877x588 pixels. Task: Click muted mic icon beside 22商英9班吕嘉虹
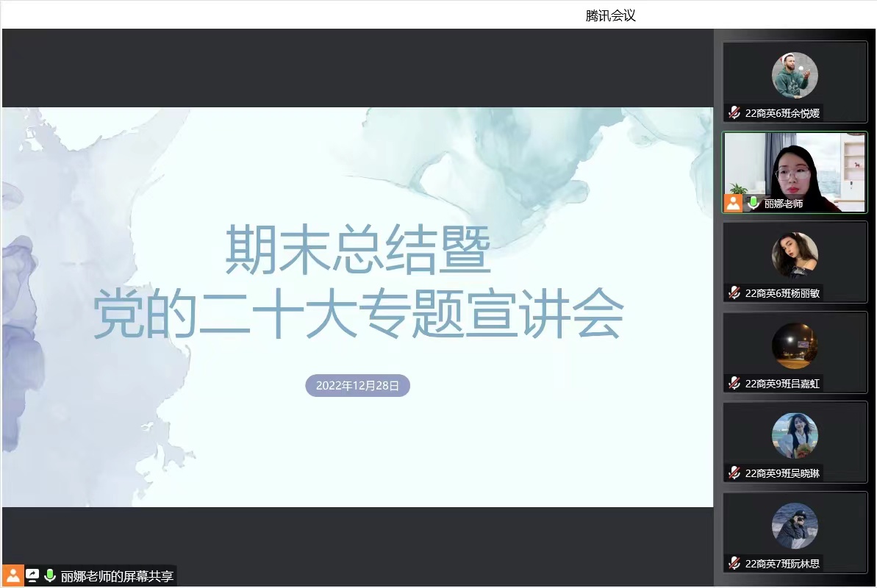[734, 383]
